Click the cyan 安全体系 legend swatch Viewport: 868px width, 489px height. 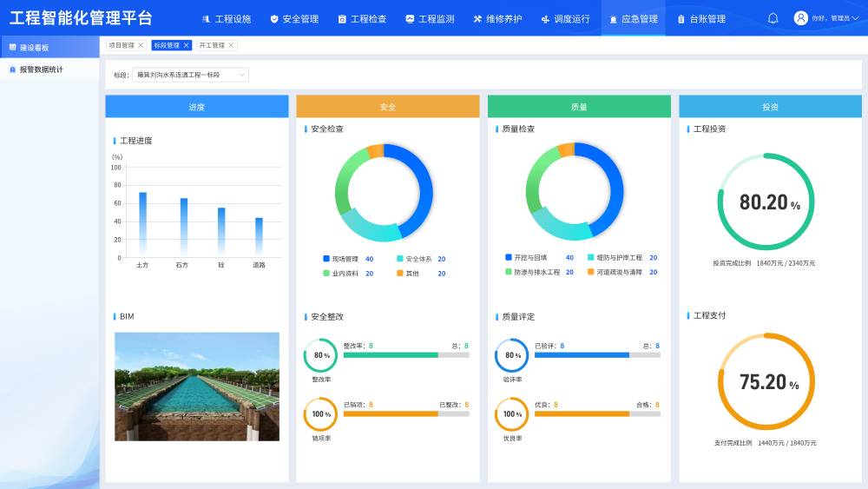coord(400,259)
